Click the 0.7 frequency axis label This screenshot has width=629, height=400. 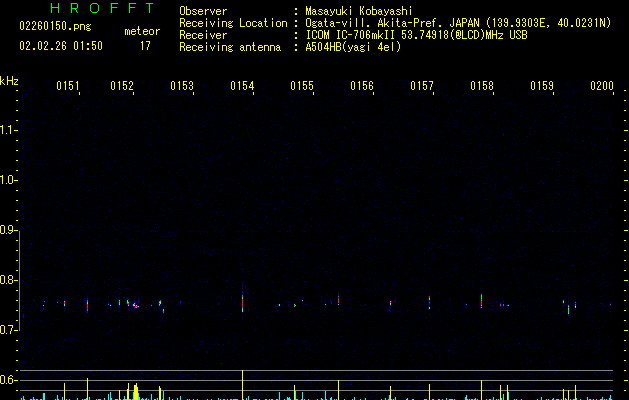tap(9, 330)
